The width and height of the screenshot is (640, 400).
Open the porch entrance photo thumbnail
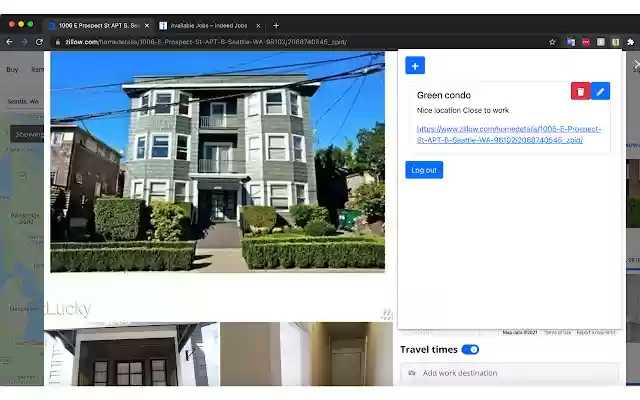[131, 354]
